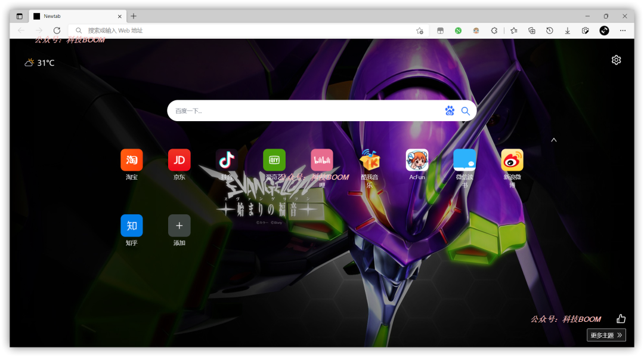Click the thumbs-up like icon
The image size is (644, 357).
point(621,318)
